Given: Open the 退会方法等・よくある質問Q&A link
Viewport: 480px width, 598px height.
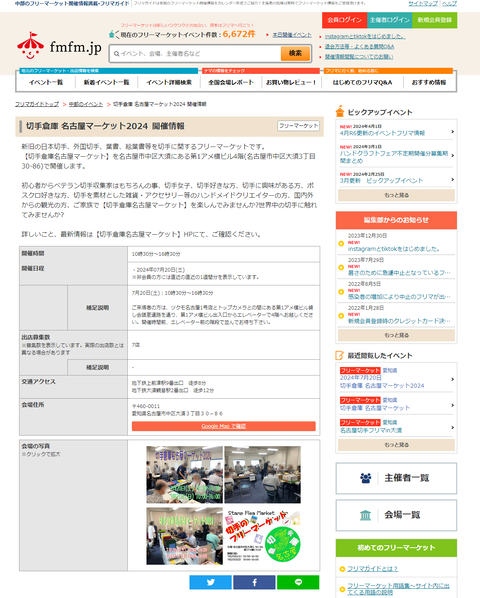Looking at the screenshot, I should (x=359, y=47).
